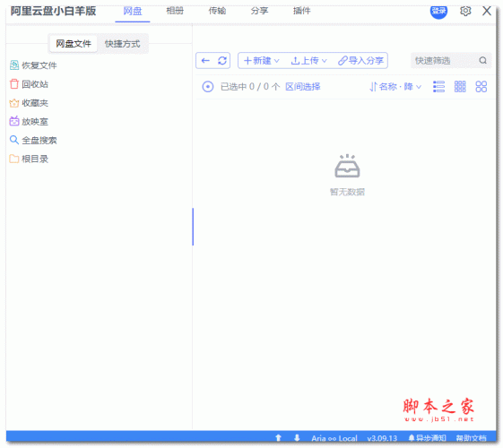Click the search magnifier in 快速筛选
The image size is (503, 448).
pos(482,60)
